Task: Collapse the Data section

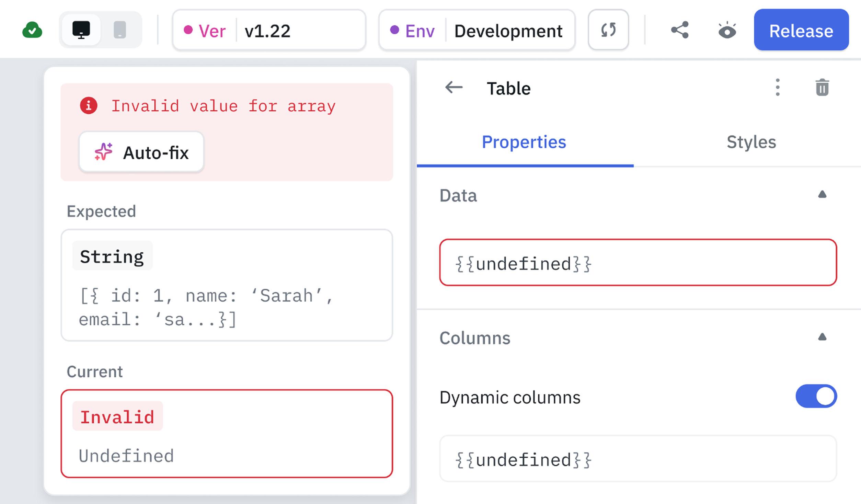Action: pos(822,195)
